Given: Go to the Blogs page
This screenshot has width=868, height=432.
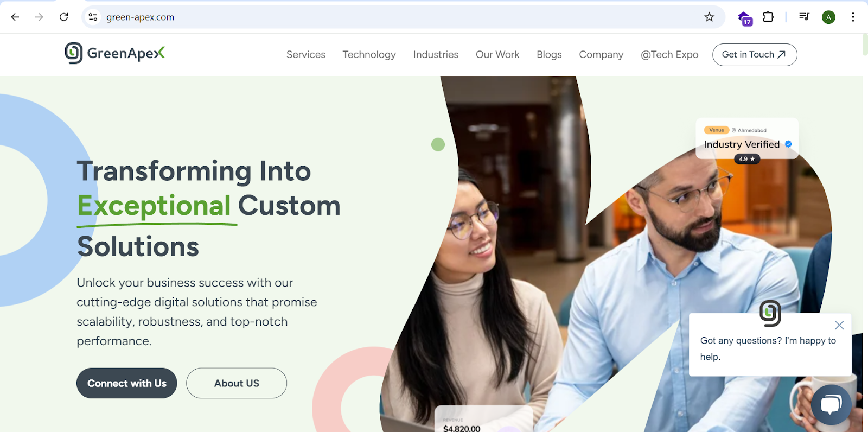Looking at the screenshot, I should 549,54.
